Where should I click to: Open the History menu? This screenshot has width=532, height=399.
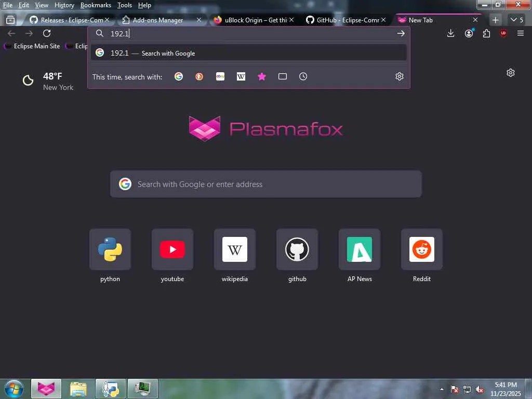point(64,5)
